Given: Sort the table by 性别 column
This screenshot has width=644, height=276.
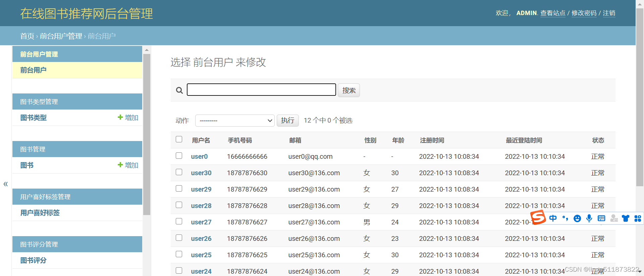Looking at the screenshot, I should (x=370, y=140).
